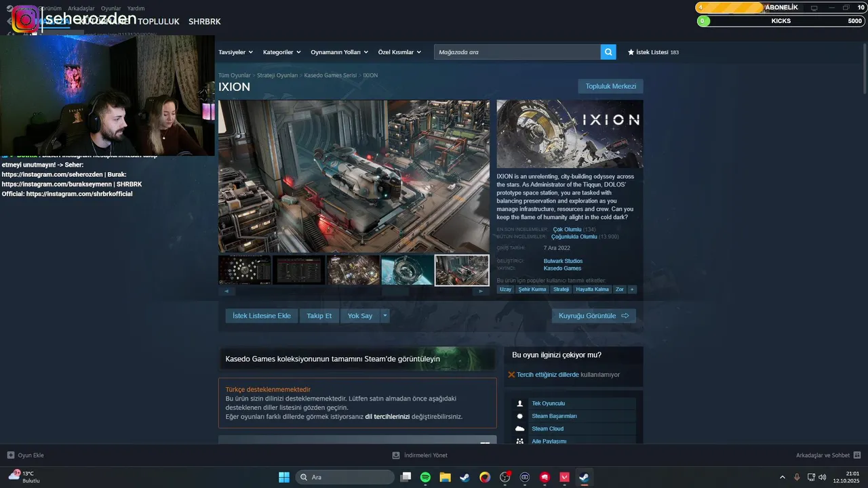Click the plus button to add tag
The image size is (868, 488).
click(632, 289)
